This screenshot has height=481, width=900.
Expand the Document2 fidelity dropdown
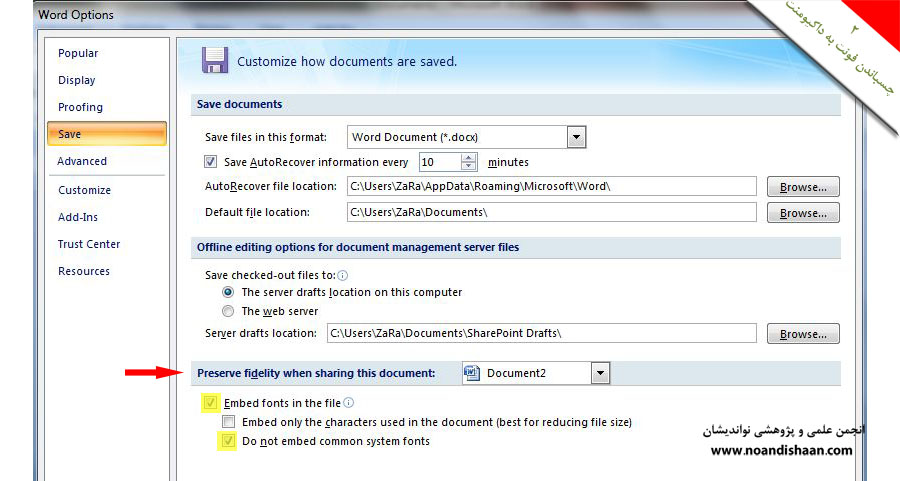pos(600,374)
